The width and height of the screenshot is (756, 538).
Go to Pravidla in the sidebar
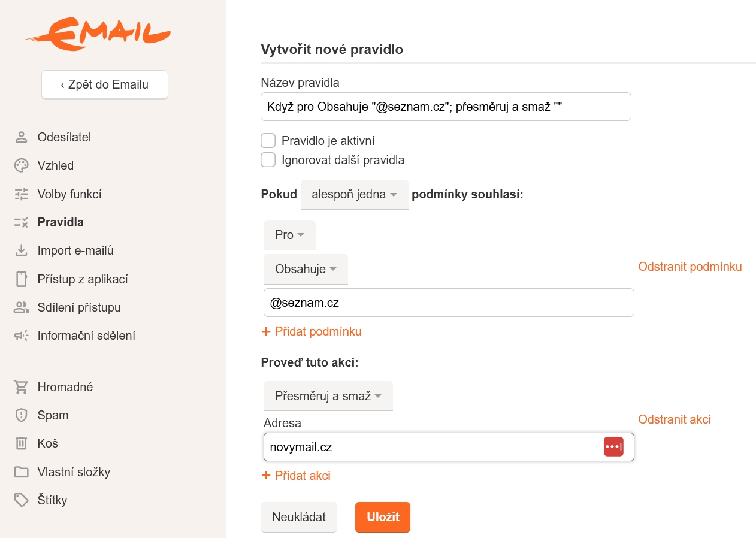[x=61, y=222]
